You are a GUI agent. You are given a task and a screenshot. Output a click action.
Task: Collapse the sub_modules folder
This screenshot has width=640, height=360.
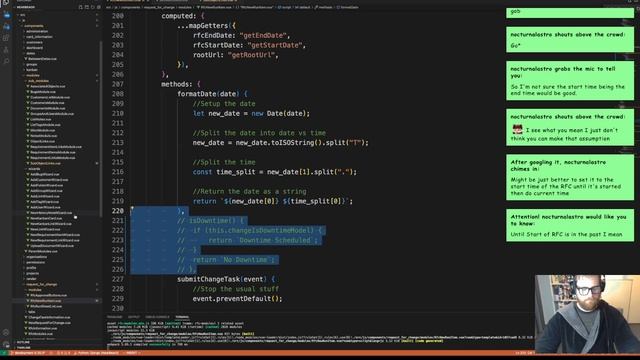click(37, 81)
